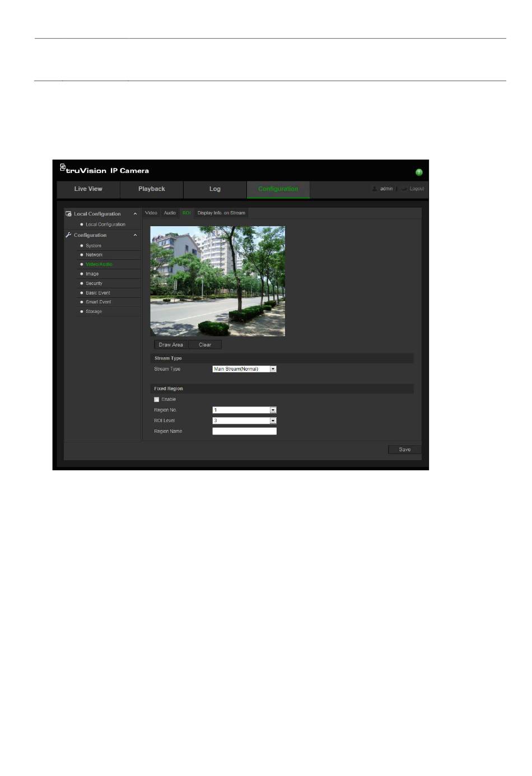This screenshot has width=532, height=776.
Task: Open the Region No. dropdown
Action: (245, 410)
